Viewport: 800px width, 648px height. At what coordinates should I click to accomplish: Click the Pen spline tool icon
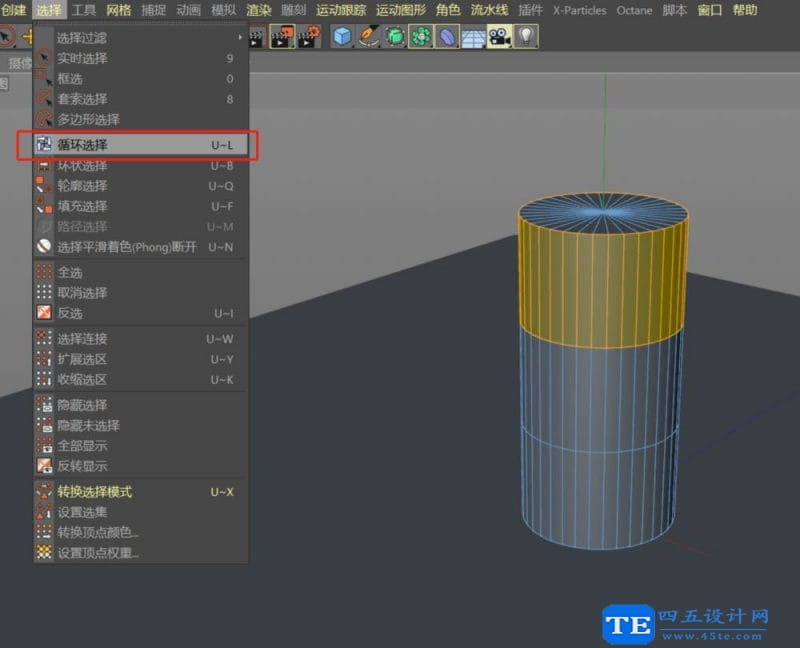tap(368, 35)
